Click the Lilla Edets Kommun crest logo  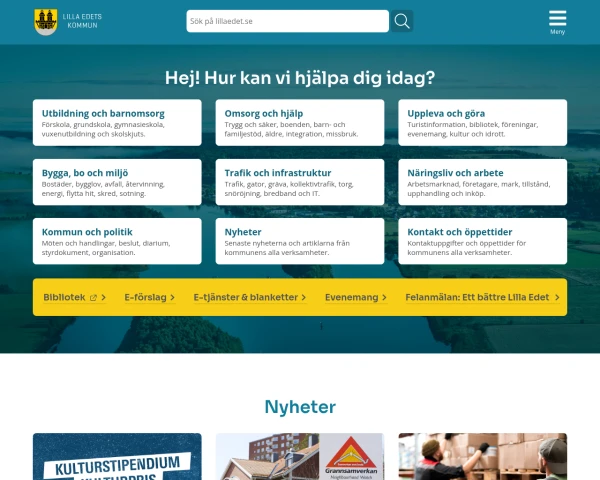pos(46,22)
